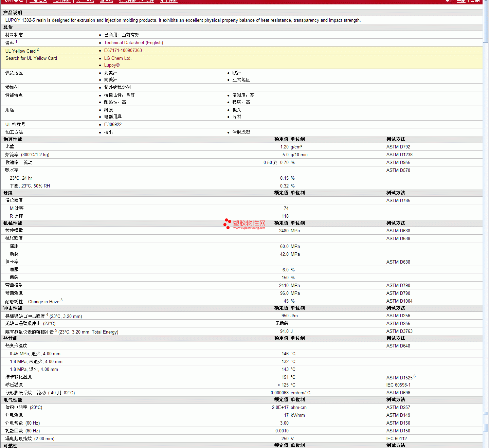Click IEC 60112 test method
Screen dimensions: 489x448
click(x=396, y=439)
